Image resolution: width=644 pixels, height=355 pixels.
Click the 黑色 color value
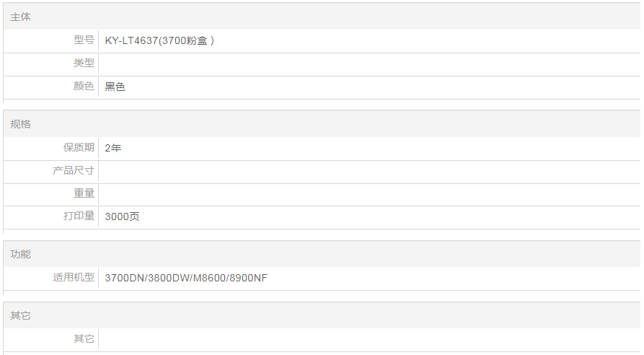pyautogui.click(x=115, y=87)
